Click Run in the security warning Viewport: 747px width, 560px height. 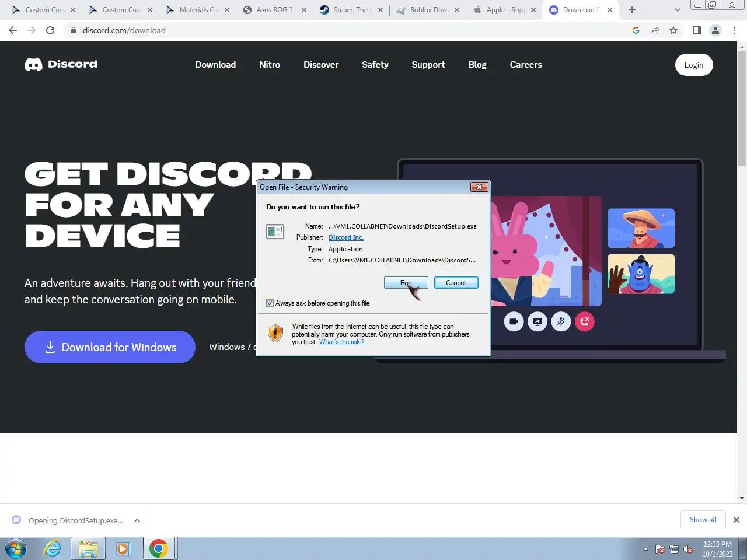[x=406, y=283]
